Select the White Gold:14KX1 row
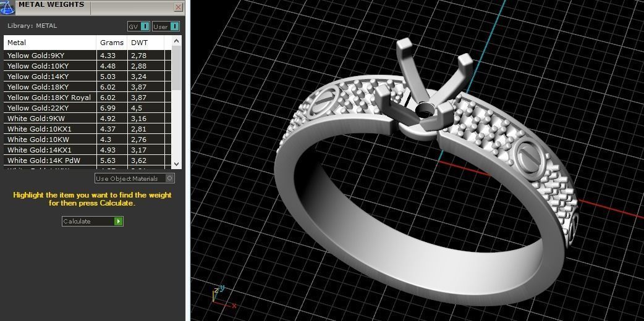This screenshot has width=644, height=321. click(88, 150)
